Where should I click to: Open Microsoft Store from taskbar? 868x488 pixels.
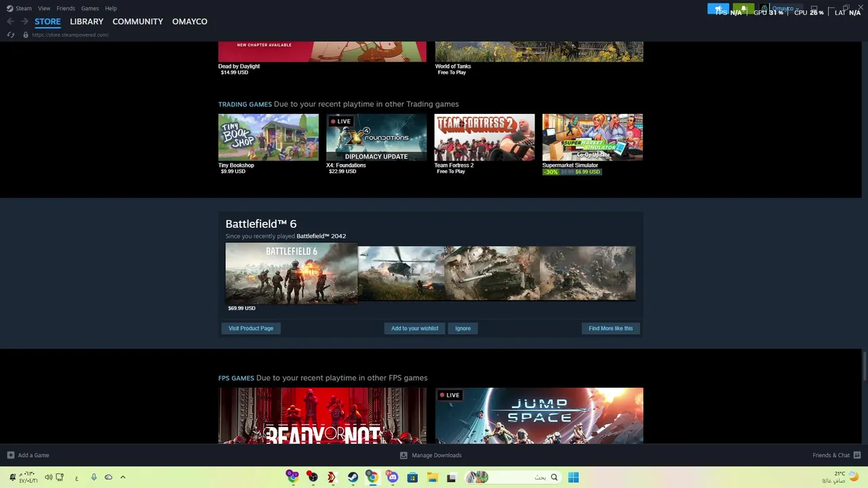coord(412,477)
